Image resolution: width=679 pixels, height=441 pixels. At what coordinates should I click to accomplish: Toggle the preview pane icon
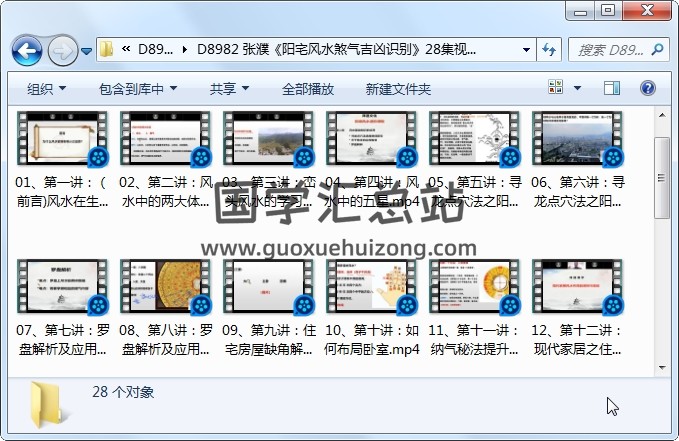[x=612, y=88]
